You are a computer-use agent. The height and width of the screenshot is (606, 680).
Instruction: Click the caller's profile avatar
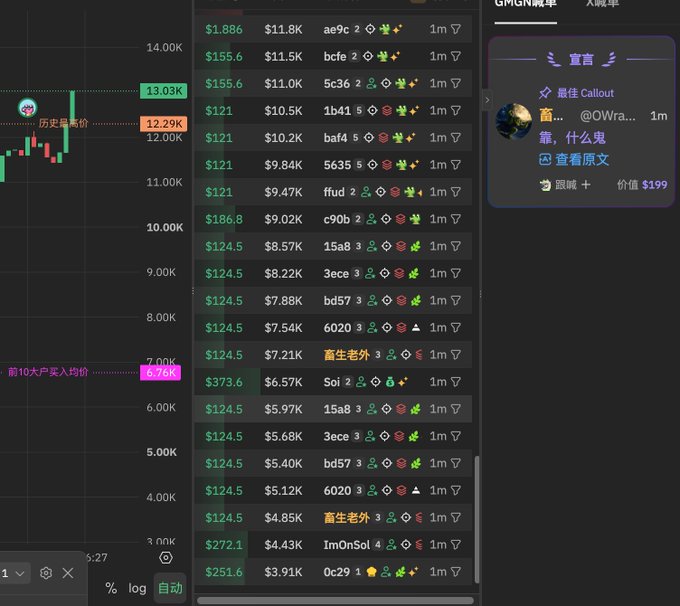coord(513,121)
